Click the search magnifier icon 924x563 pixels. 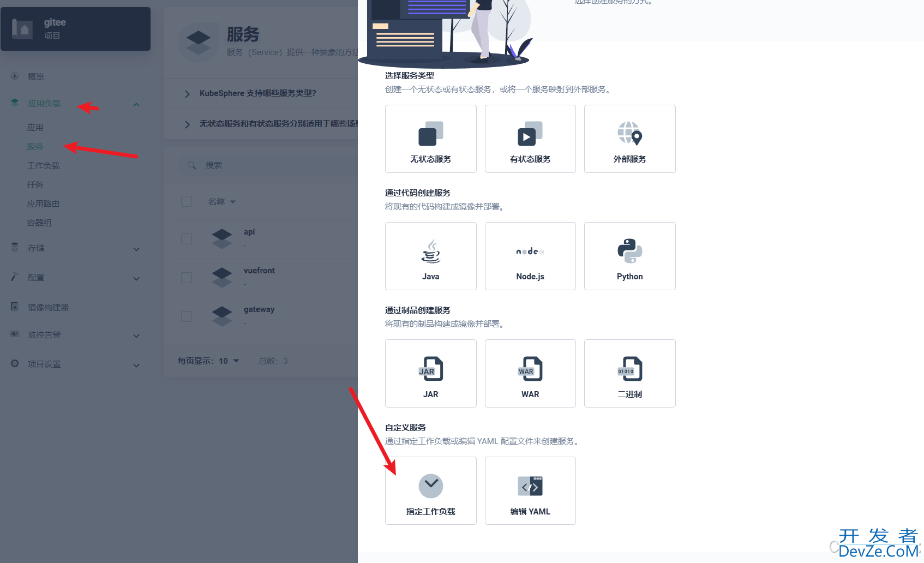coord(192,165)
